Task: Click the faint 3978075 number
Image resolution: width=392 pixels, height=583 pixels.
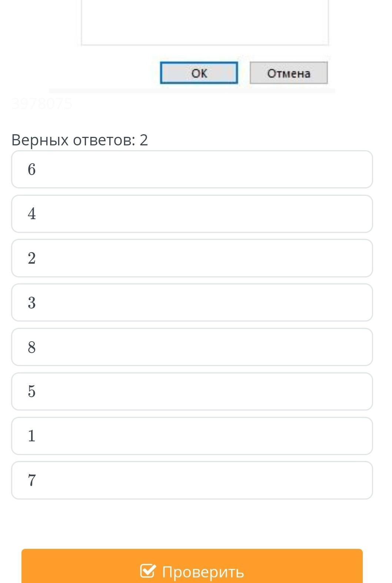Action: (x=42, y=103)
